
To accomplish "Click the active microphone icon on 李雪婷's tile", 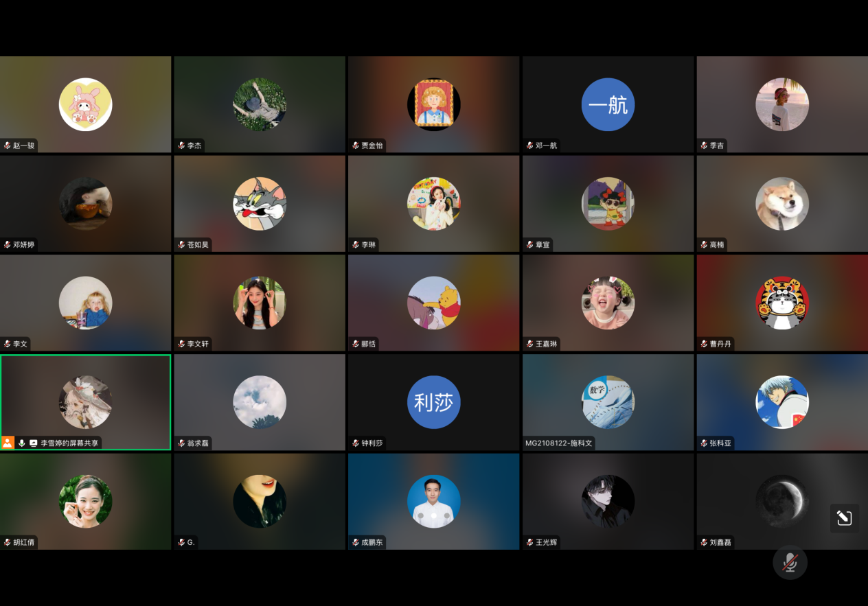I will [x=21, y=443].
